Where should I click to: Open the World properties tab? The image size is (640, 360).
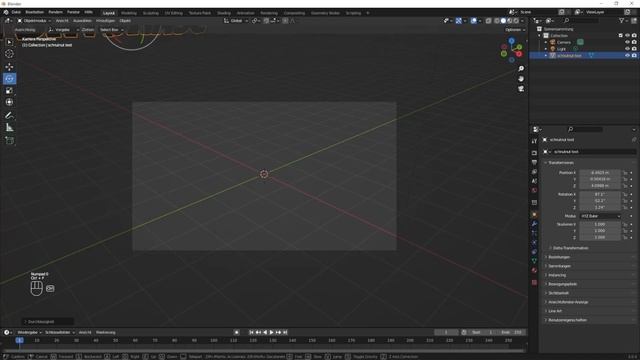pyautogui.click(x=534, y=190)
